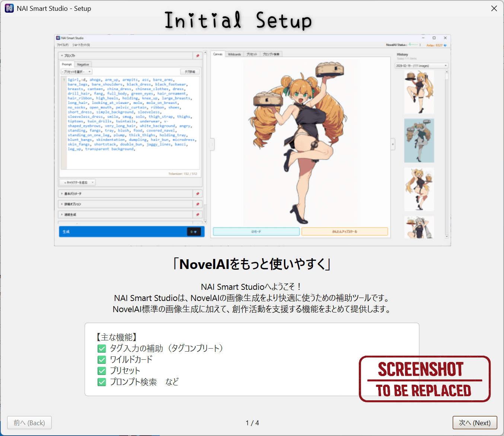Image resolution: width=504 pixels, height=436 pixels.
Task: Toggle the ワイルドカード checkbox
Action: [102, 360]
